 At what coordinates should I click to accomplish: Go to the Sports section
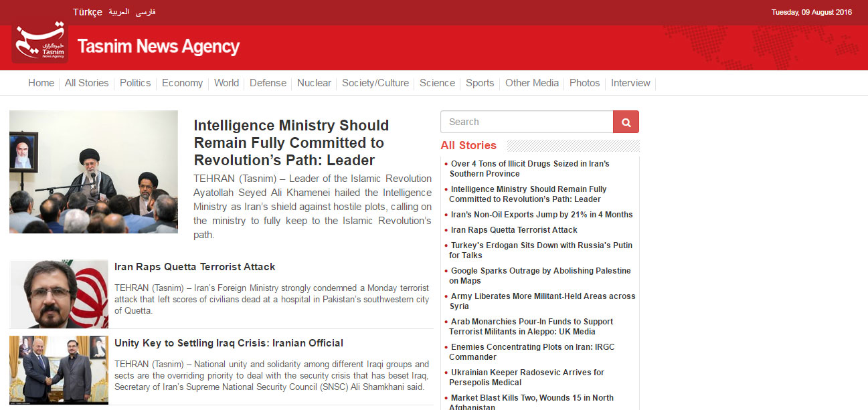point(480,83)
